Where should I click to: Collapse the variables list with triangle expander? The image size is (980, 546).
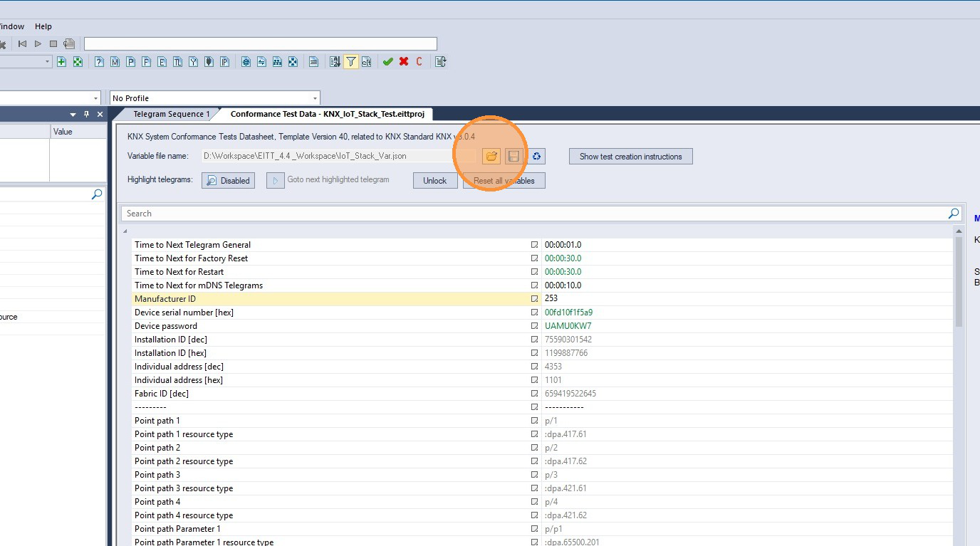[x=126, y=231]
